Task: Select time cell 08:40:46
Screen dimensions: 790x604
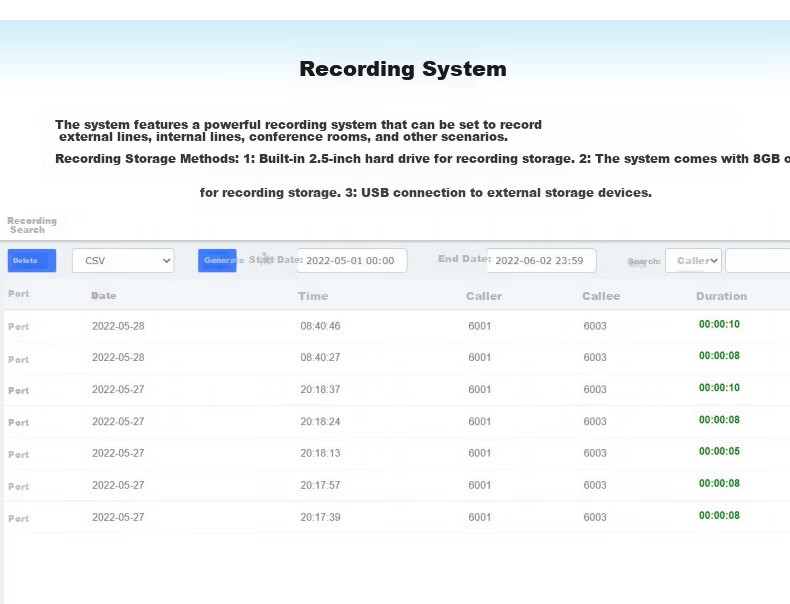Action: [x=320, y=326]
